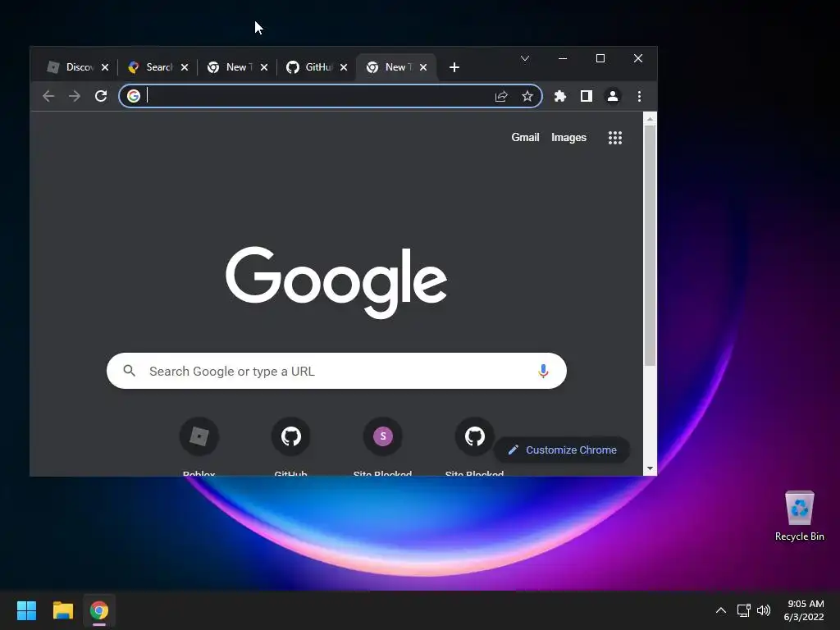Open the Recycle Bin on desktop
This screenshot has height=630, width=840.
coord(799,515)
